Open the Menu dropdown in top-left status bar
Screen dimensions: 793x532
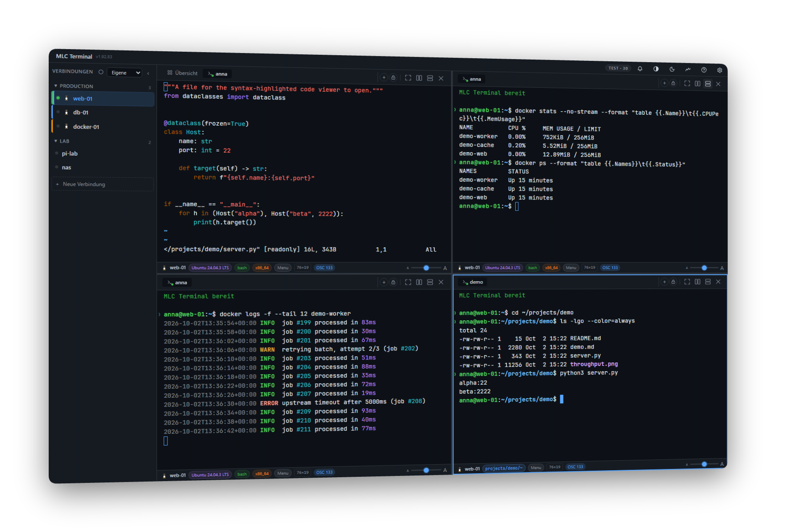(x=283, y=268)
